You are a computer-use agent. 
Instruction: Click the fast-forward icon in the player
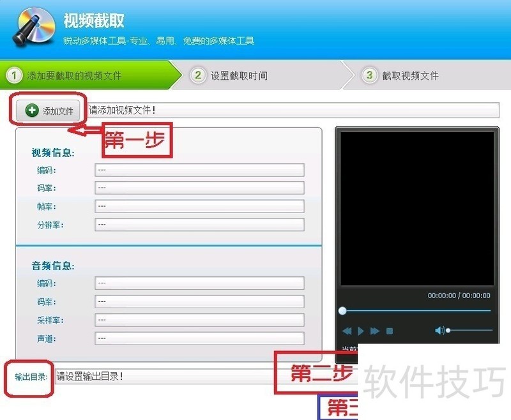click(x=376, y=331)
